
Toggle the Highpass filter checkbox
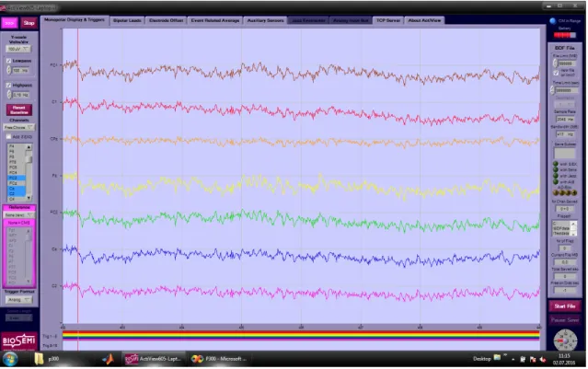(x=8, y=86)
